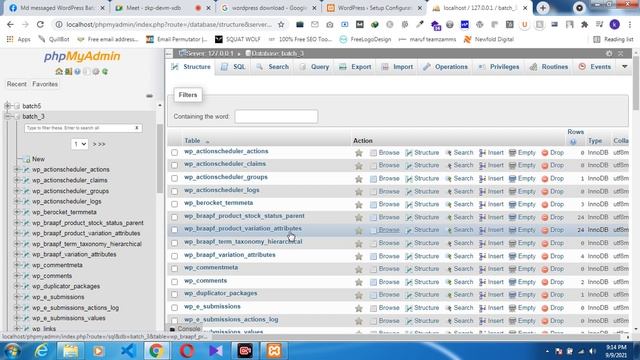Open the Privileges tab
This screenshot has width=640, height=360.
point(499,67)
